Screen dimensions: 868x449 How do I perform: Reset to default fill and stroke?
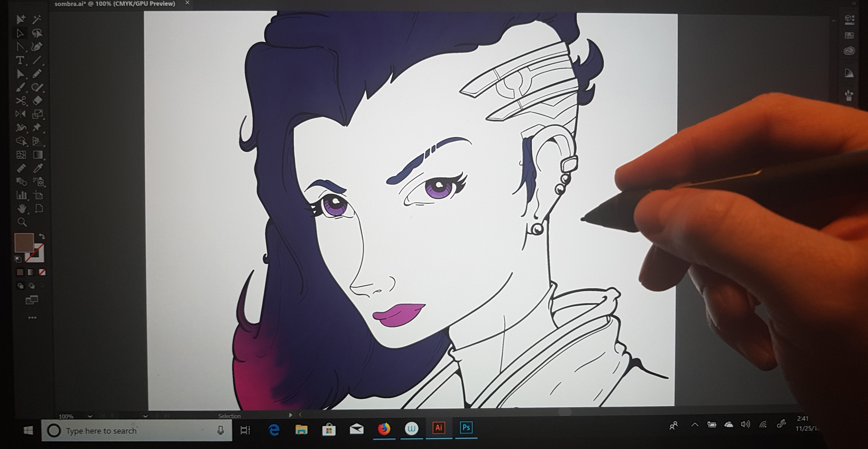(x=18, y=259)
